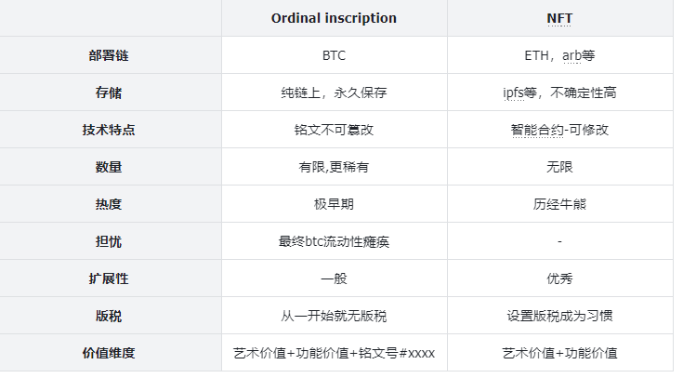Click the arb term in ETH cell

(x=572, y=56)
